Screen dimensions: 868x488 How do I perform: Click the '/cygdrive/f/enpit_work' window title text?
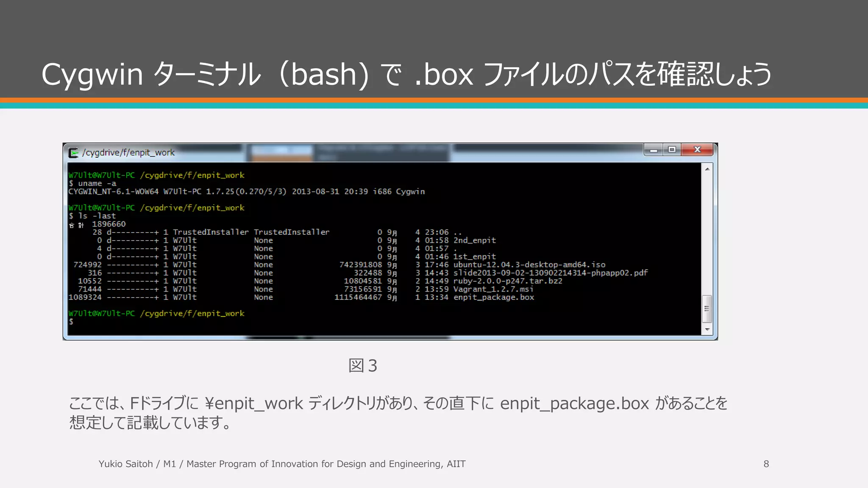(x=128, y=152)
